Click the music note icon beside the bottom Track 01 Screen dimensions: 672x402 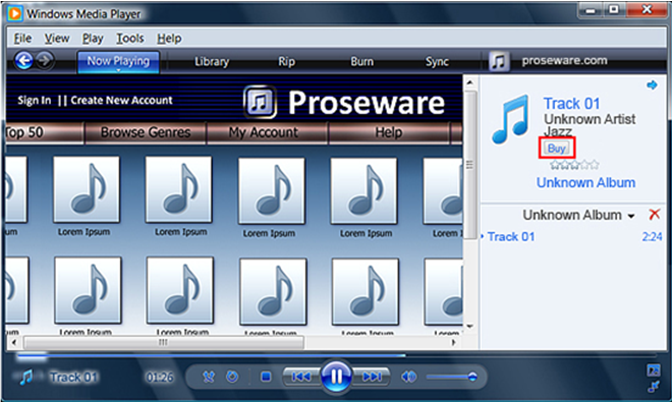[x=27, y=377]
